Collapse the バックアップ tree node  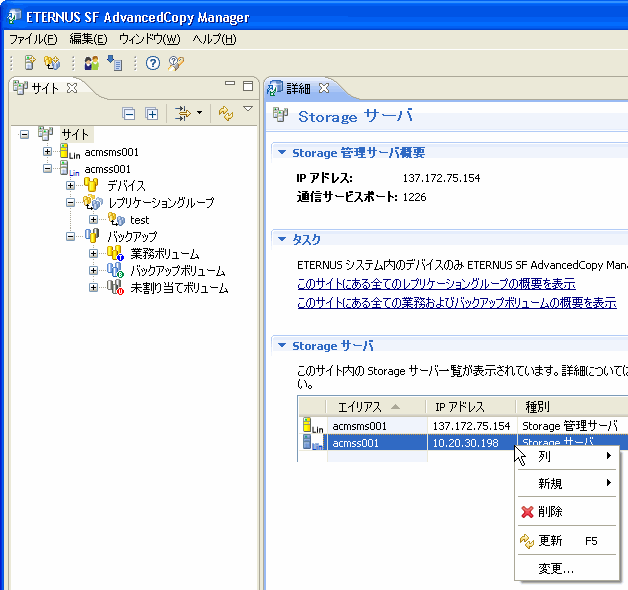pos(70,237)
